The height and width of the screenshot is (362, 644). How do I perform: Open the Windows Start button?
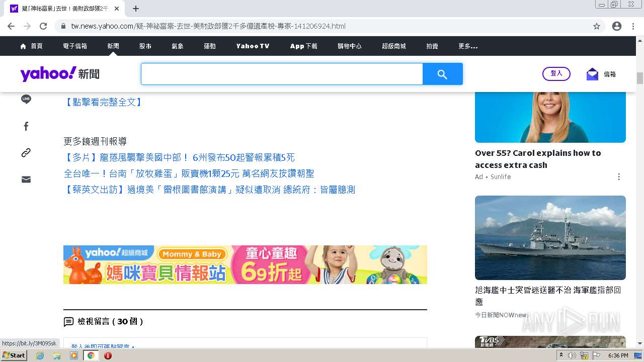[14, 355]
